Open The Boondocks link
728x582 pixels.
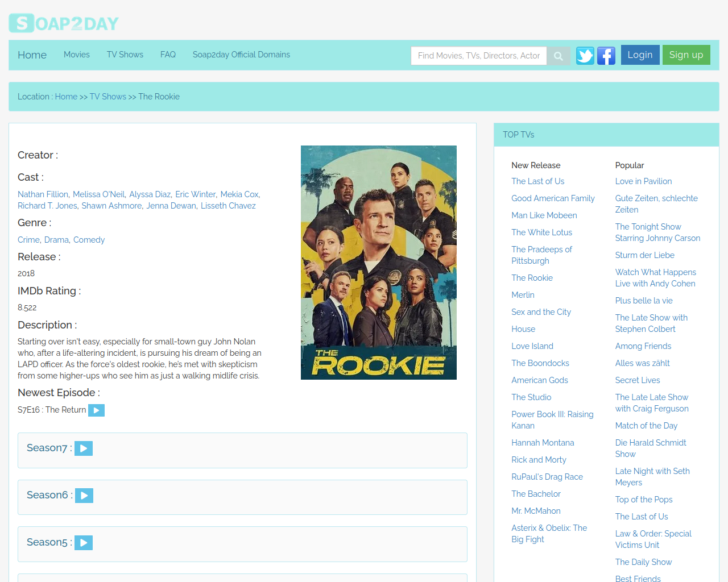coord(540,363)
